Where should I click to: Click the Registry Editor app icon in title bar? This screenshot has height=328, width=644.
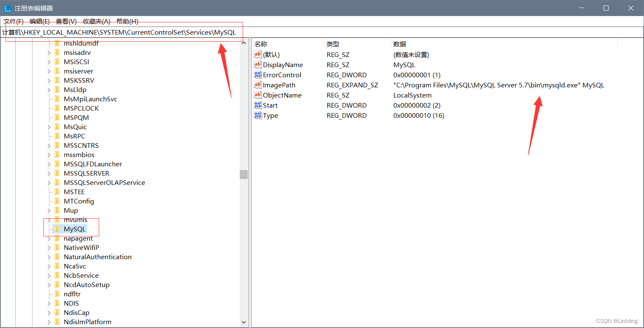[x=8, y=8]
